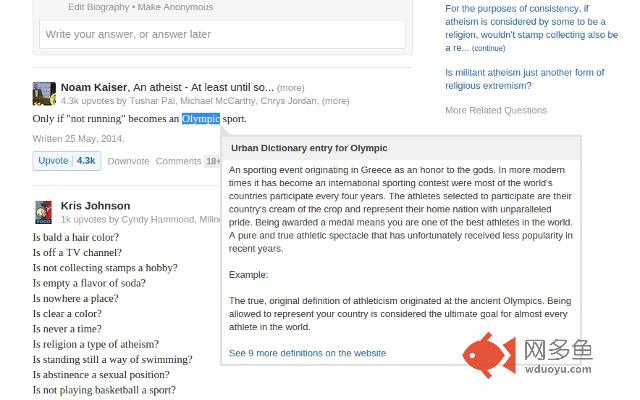Viewport: 640px width, 400px height.
Task: Expand related question with (continue)
Action: [x=488, y=48]
